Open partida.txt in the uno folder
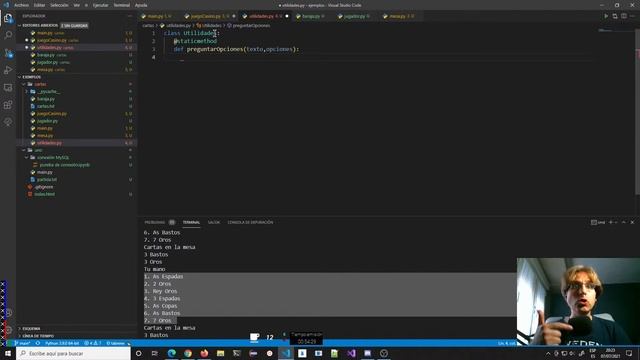The image size is (640, 360). pyautogui.click(x=47, y=180)
